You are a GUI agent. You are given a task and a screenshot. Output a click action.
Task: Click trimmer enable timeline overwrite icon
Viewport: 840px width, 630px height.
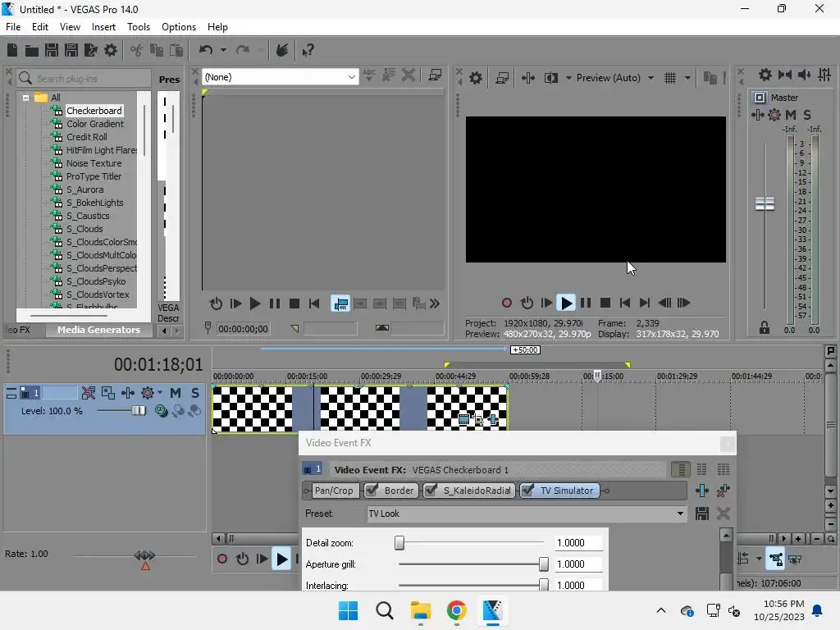click(x=340, y=304)
